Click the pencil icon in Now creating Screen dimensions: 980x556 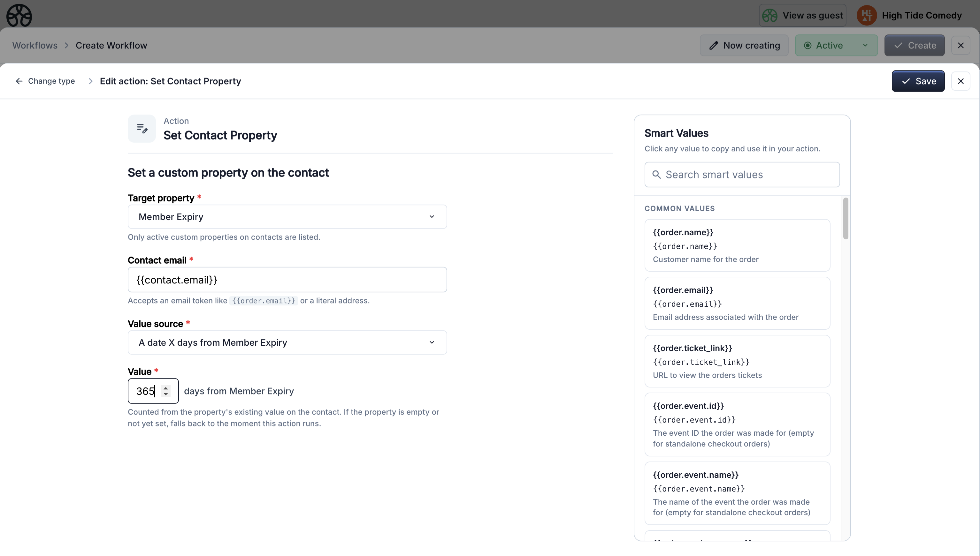pos(713,45)
